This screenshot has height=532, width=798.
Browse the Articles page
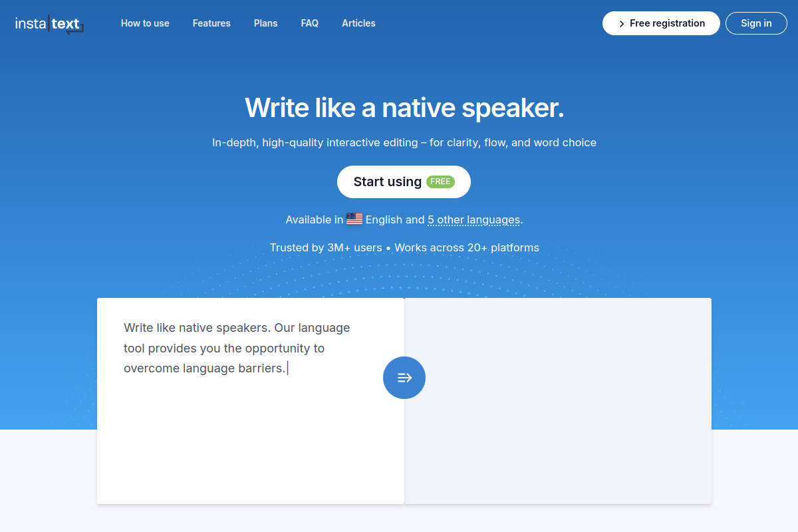click(x=358, y=23)
